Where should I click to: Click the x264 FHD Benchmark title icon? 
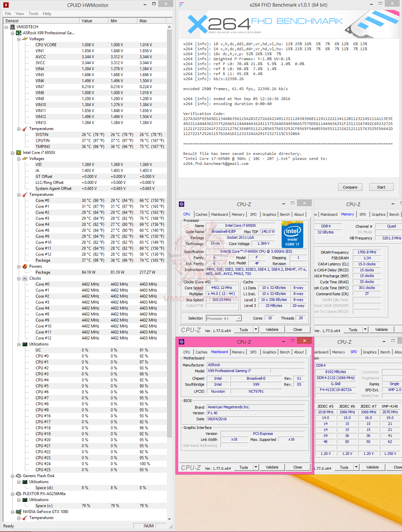(x=181, y=5)
